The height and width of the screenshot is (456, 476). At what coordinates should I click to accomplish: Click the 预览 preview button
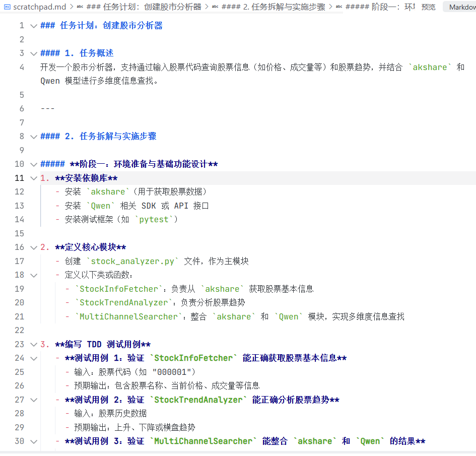[428, 7]
